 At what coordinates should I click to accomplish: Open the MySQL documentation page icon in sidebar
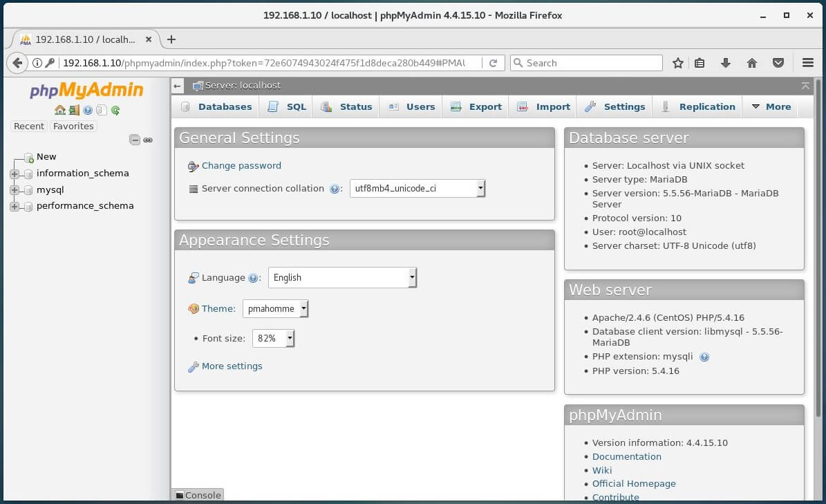pos(102,110)
